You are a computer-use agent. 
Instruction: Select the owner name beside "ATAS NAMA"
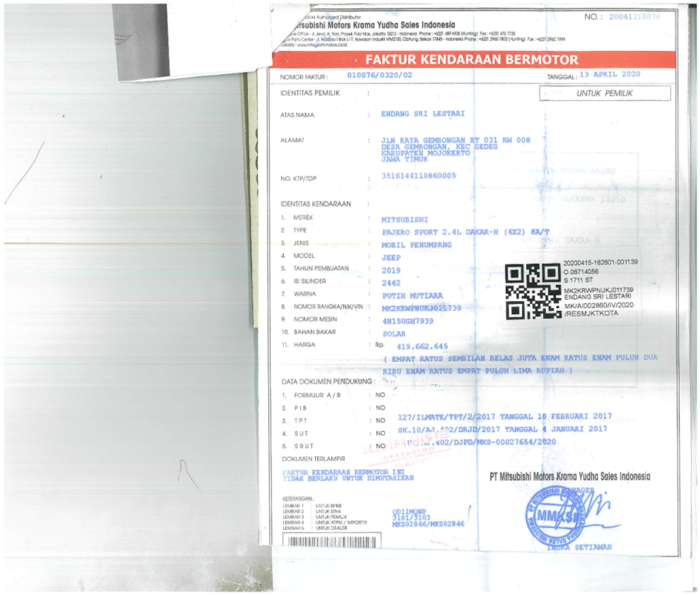click(423, 114)
